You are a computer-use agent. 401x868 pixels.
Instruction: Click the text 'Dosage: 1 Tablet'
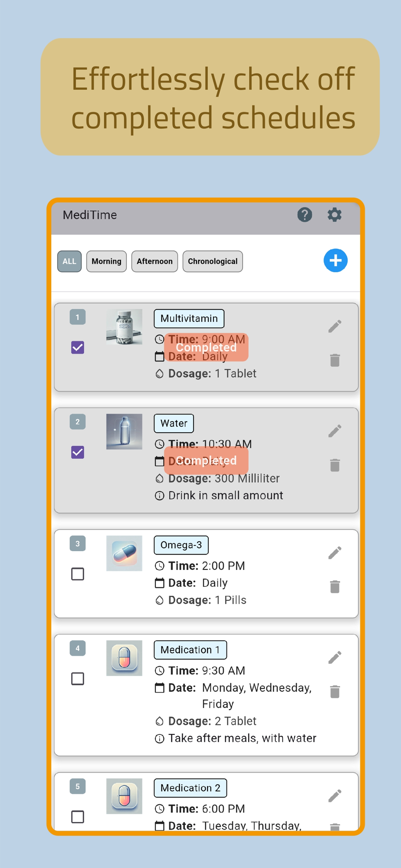[212, 374]
